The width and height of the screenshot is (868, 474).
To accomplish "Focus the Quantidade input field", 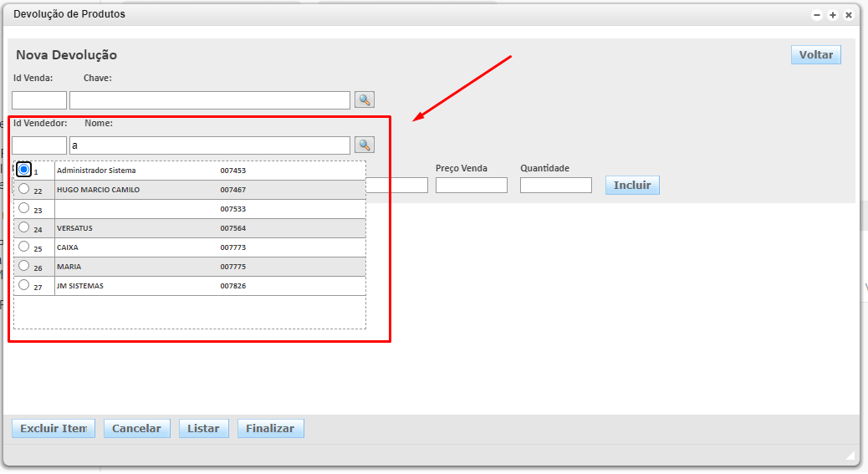I will tap(555, 186).
